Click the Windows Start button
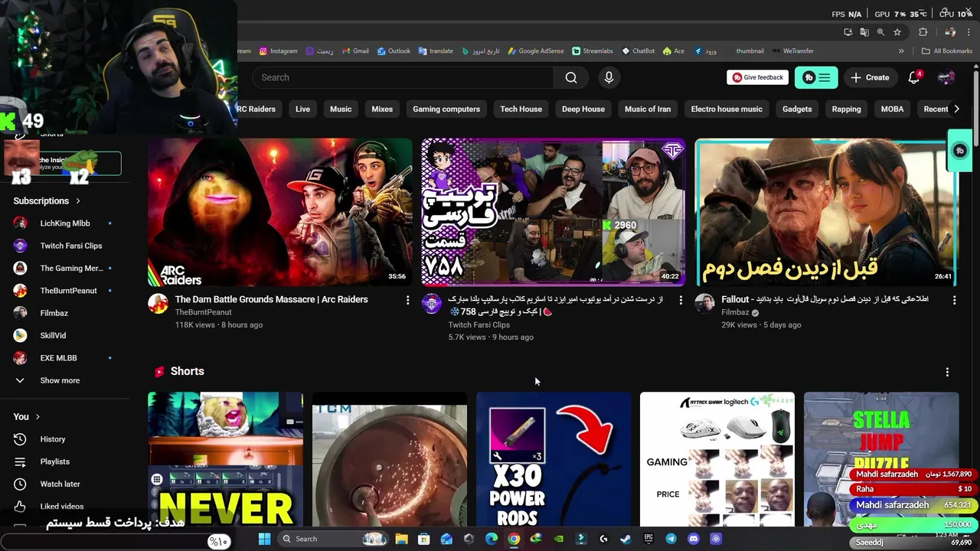The width and height of the screenshot is (980, 551). 264,539
